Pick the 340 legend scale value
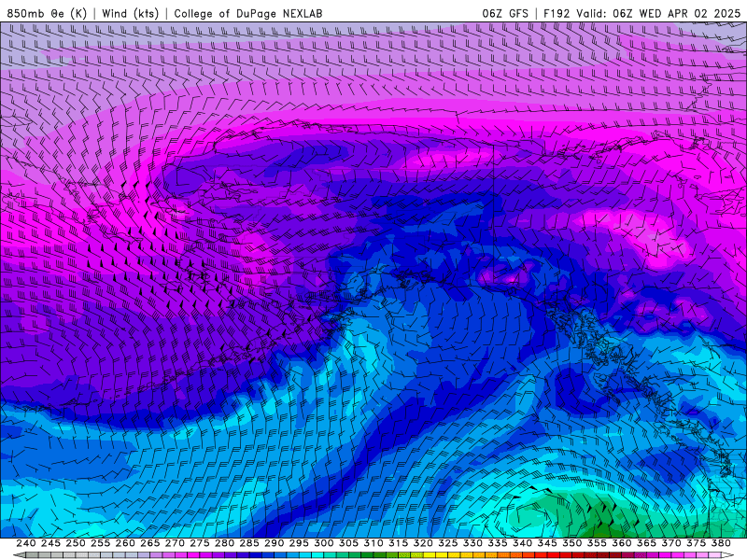747x560 pixels. point(522,543)
